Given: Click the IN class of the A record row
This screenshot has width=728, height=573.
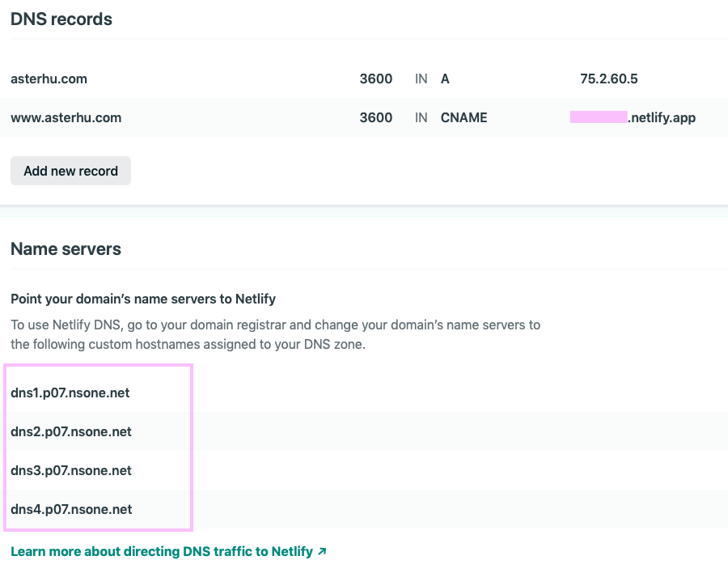Looking at the screenshot, I should click(x=421, y=79).
